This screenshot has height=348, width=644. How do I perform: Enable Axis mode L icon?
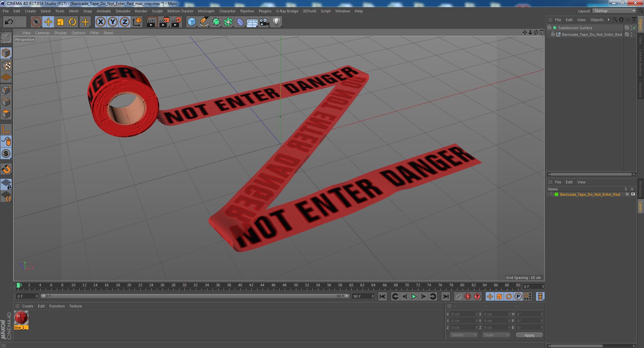(x=6, y=129)
